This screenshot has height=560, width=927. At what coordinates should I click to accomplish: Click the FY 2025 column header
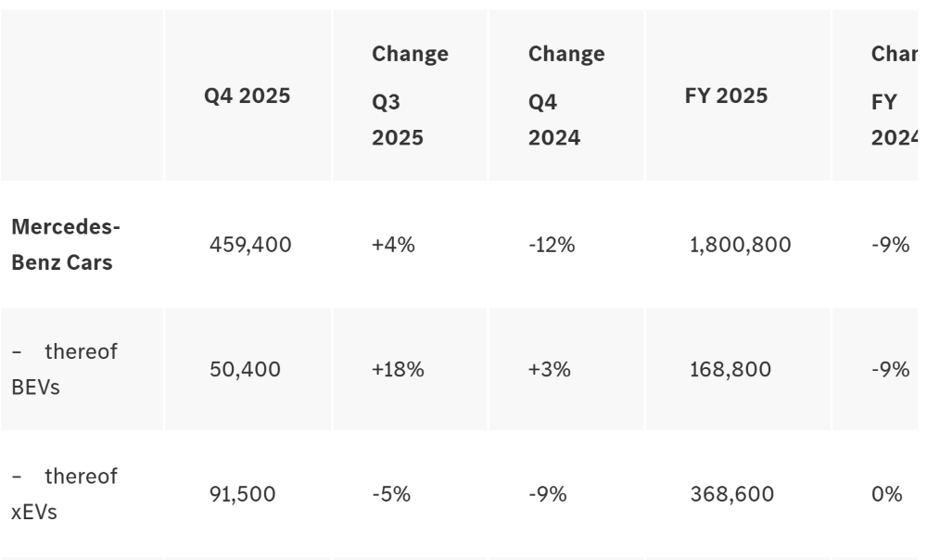click(726, 95)
